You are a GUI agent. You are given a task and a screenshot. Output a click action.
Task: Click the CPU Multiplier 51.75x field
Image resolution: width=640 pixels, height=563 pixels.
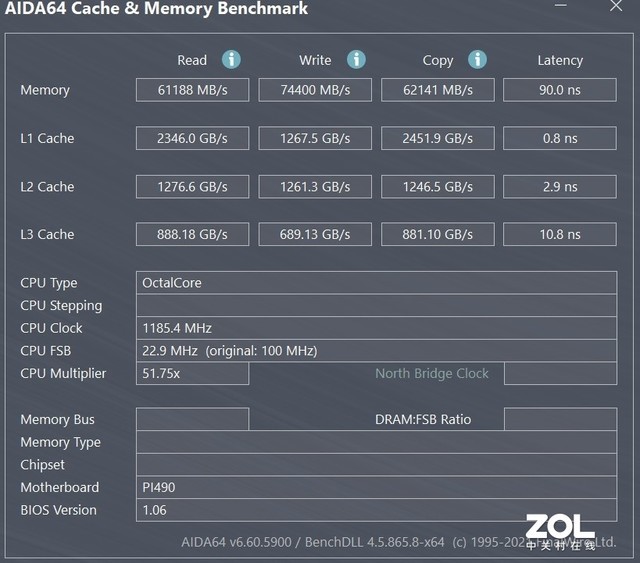click(x=192, y=373)
